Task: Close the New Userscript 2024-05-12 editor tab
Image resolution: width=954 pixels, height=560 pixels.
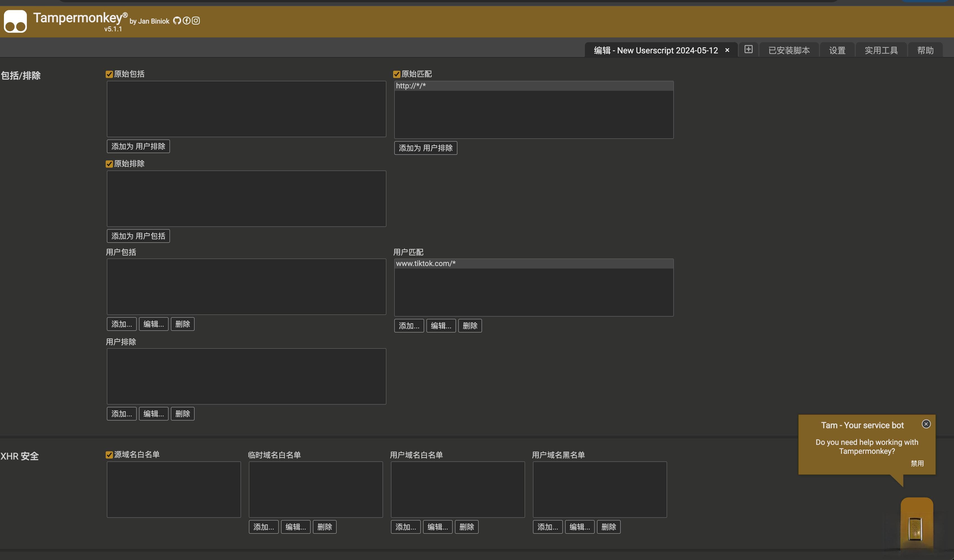Action: pyautogui.click(x=727, y=50)
